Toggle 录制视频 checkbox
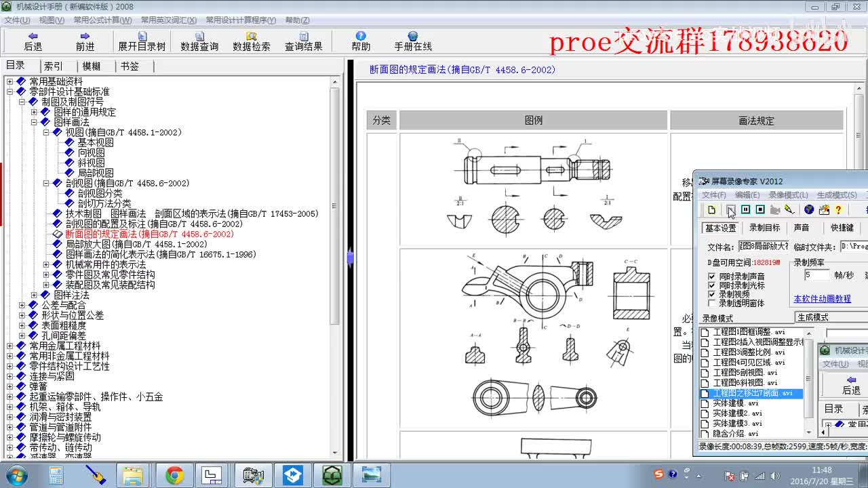 click(711, 294)
